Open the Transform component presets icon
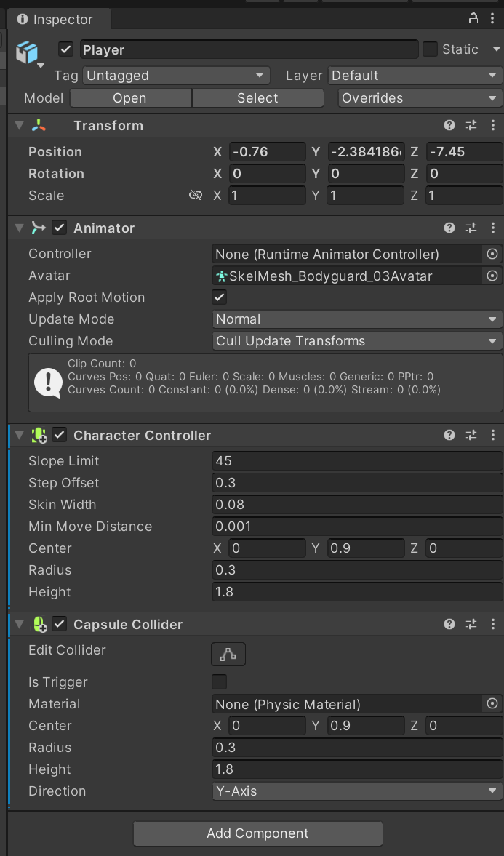The image size is (504, 856). [471, 125]
